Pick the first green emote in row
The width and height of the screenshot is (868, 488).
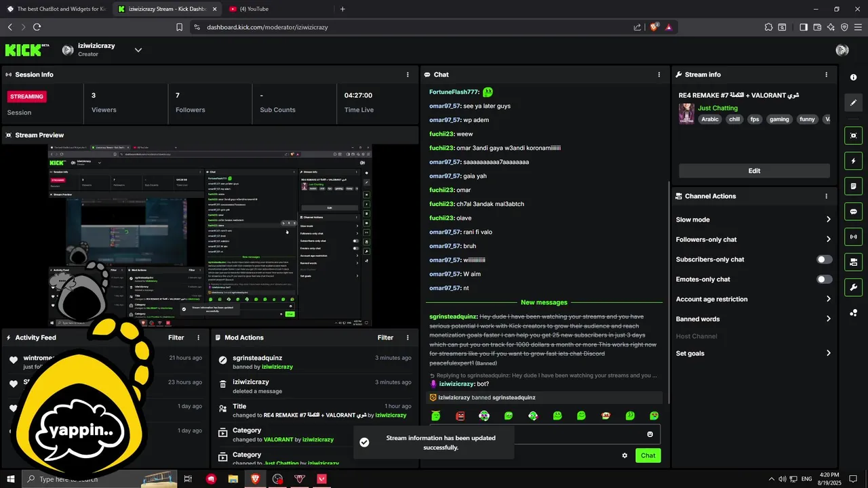(x=436, y=415)
